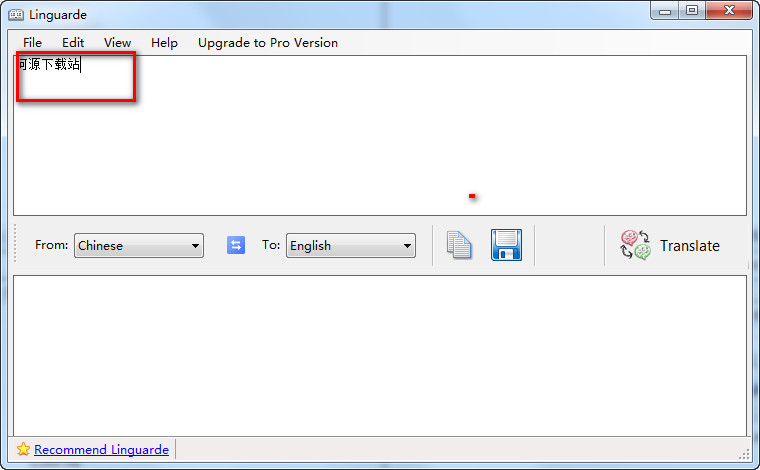The width and height of the screenshot is (760, 470).
Task: Click the resize grip in status bar corner
Action: click(x=744, y=454)
